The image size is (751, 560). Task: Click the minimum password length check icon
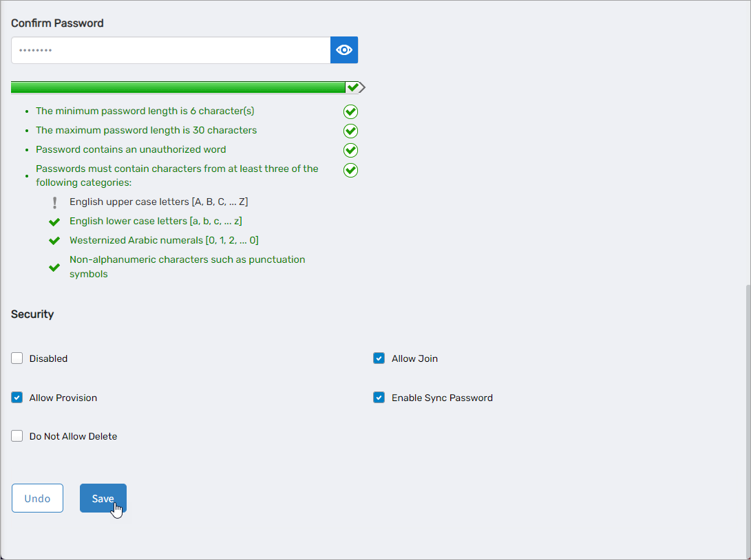coord(350,111)
